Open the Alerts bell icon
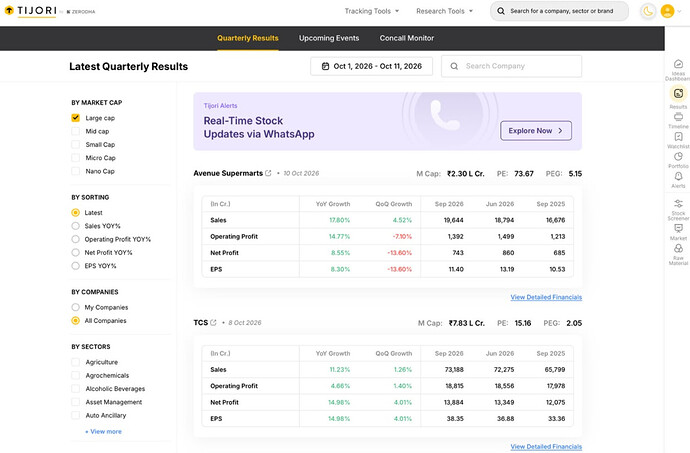690x453 pixels. pos(678,176)
